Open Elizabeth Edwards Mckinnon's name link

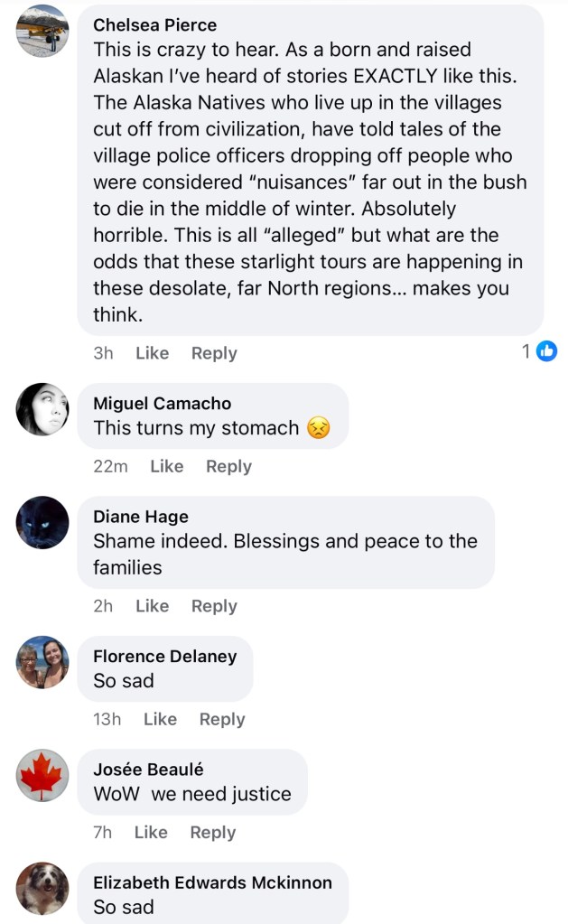212,882
